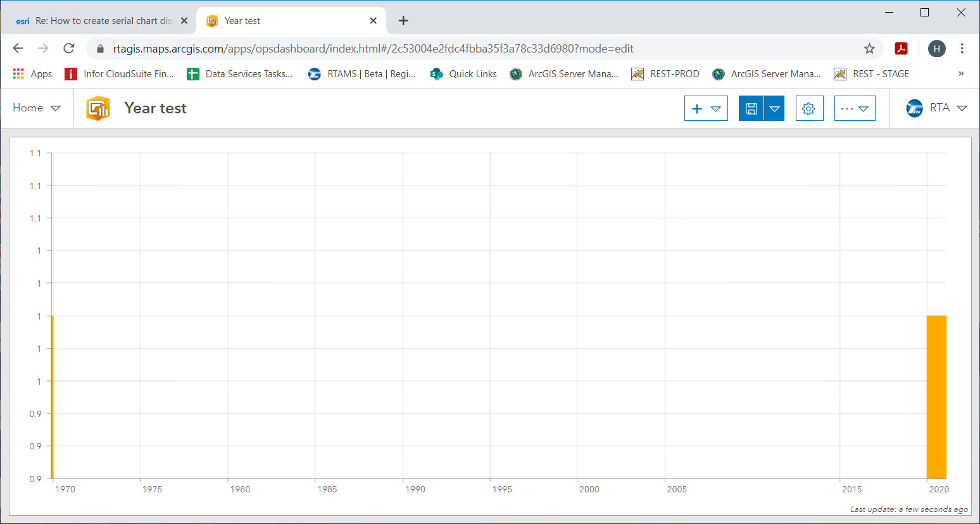Click the RTA organization logo

pyautogui.click(x=915, y=108)
